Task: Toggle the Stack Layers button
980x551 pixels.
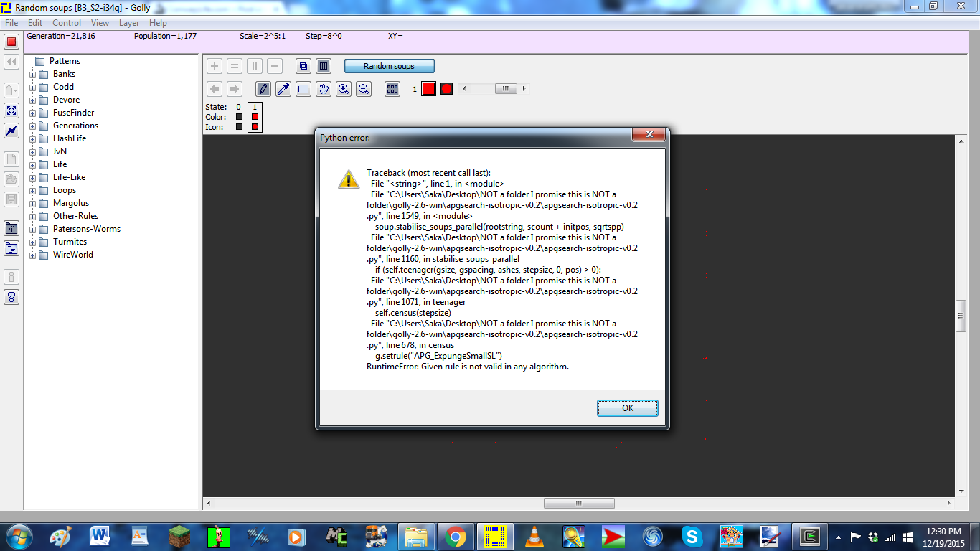Action: click(303, 66)
